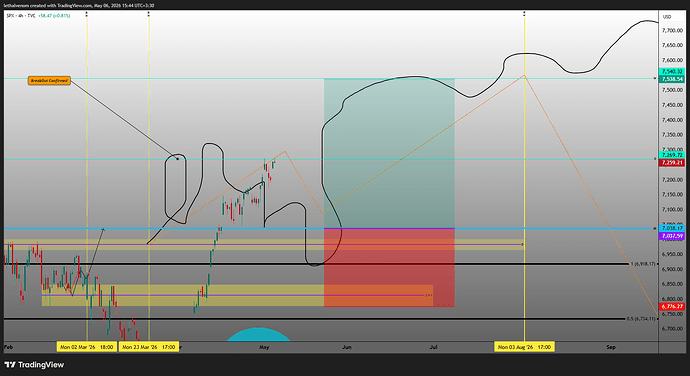690x376 pixels.
Task: Click the 7,540.32 teal price tag
Action: coord(672,71)
